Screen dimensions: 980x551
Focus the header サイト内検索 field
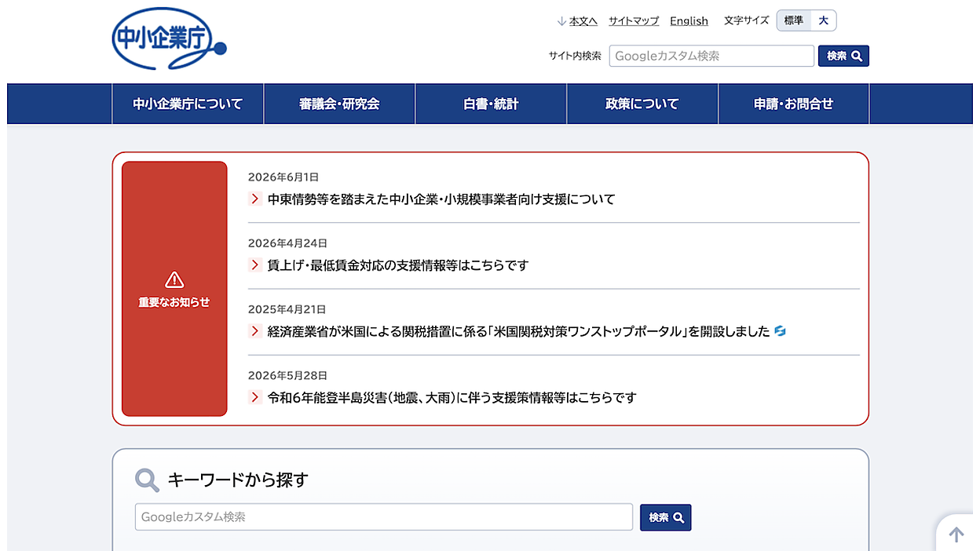[711, 56]
